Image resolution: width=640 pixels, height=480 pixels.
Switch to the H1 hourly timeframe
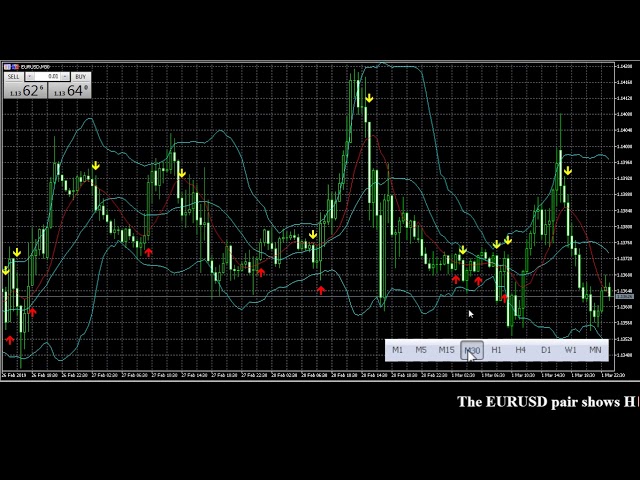pyautogui.click(x=496, y=350)
